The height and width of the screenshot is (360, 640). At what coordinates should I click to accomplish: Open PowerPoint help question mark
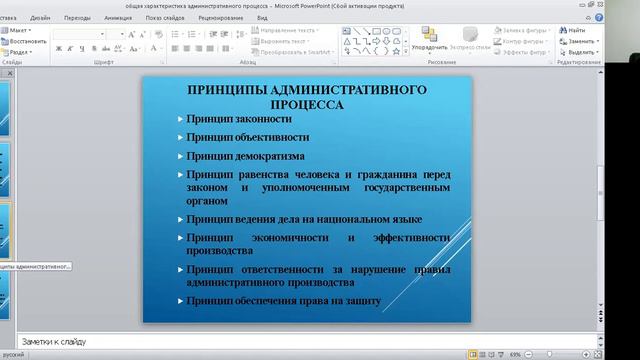[599, 18]
